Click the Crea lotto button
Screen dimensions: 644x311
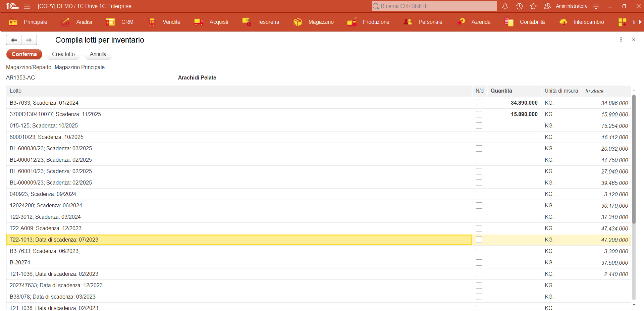point(63,54)
